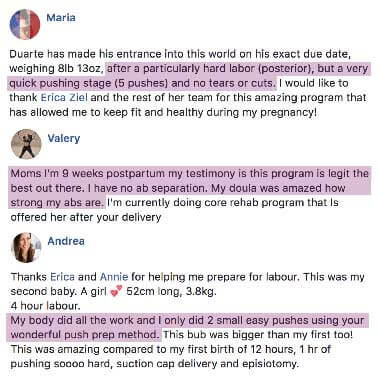
Task: Click highlighted text about hard labor (posterior)
Action: pos(189,76)
